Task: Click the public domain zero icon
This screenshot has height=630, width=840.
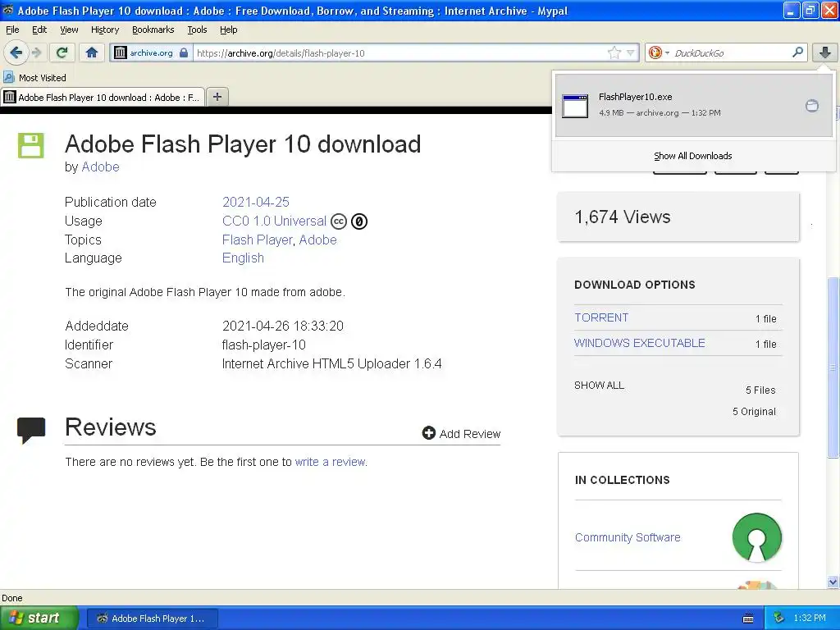Action: [x=359, y=221]
